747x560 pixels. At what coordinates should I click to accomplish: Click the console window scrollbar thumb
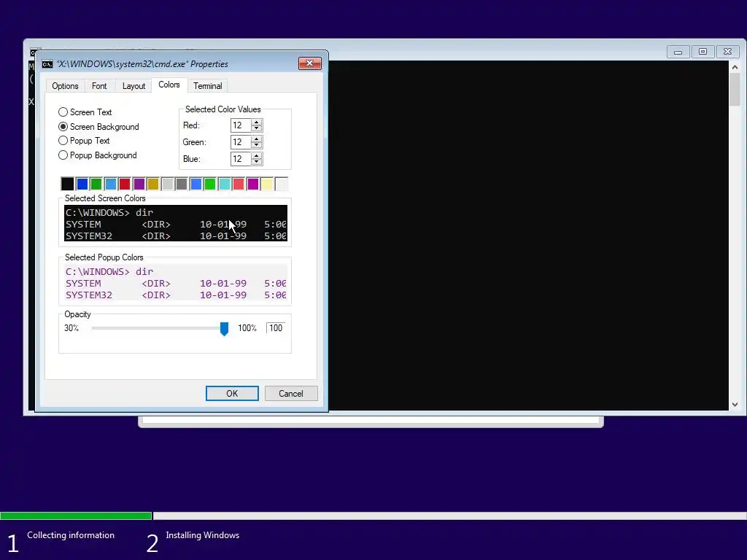click(735, 90)
